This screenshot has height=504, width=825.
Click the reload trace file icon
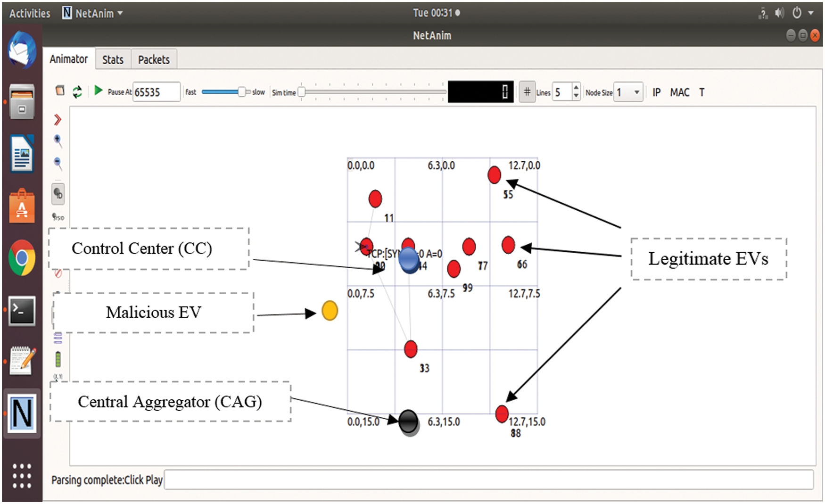tap(77, 91)
